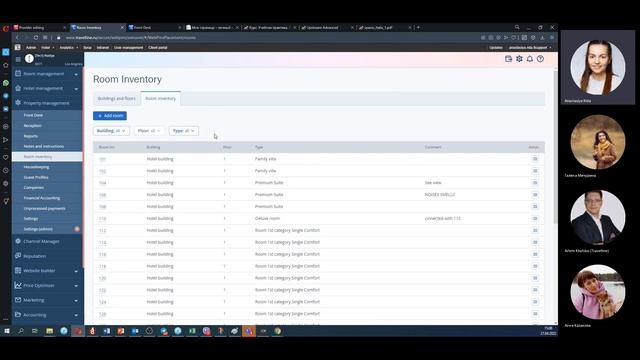Open the Building filter dropdown
The height and width of the screenshot is (360, 640).
(111, 131)
